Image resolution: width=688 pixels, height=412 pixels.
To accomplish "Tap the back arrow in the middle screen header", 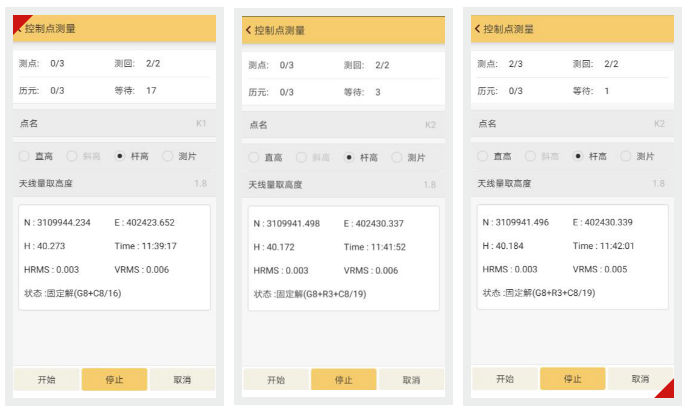I will (x=249, y=30).
